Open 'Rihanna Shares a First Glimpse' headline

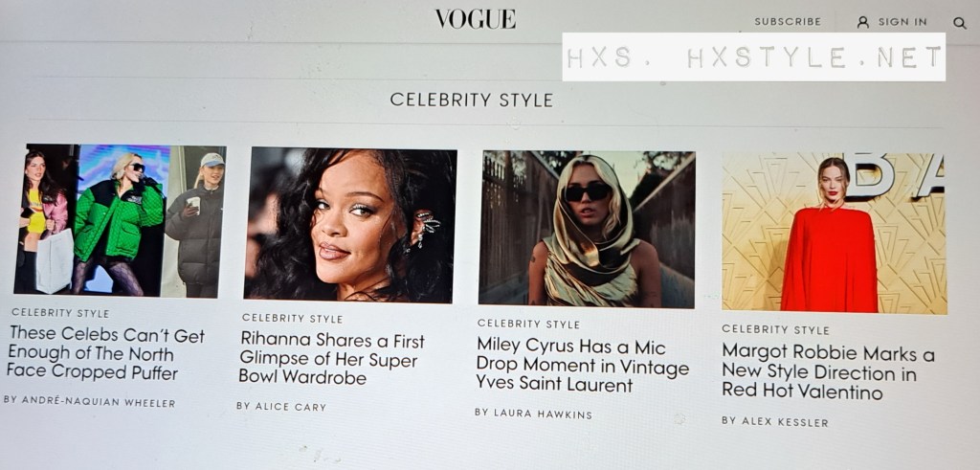pyautogui.click(x=332, y=359)
